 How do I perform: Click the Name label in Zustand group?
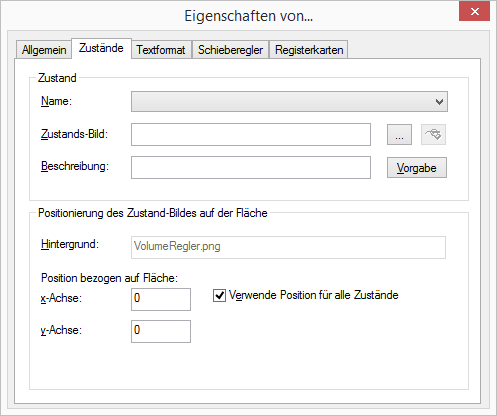coord(56,101)
